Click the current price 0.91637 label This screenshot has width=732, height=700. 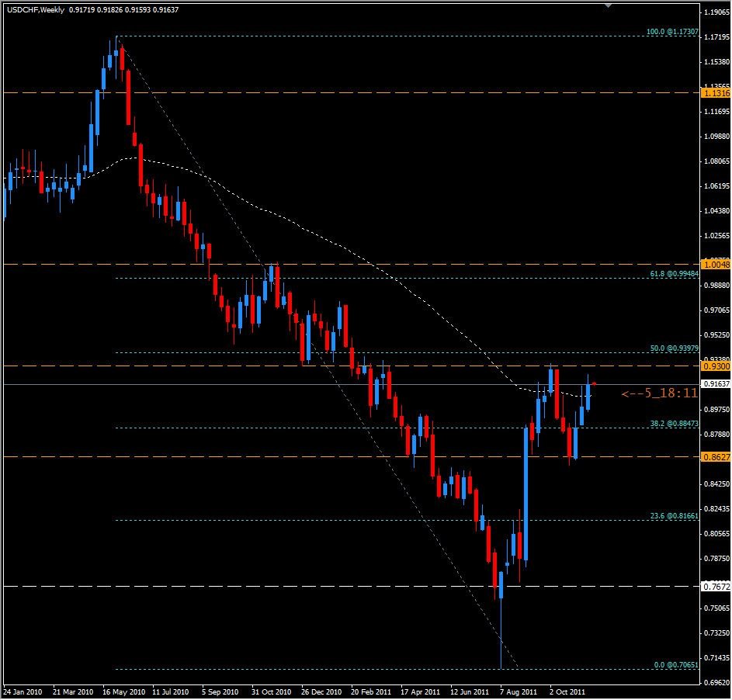(713, 384)
